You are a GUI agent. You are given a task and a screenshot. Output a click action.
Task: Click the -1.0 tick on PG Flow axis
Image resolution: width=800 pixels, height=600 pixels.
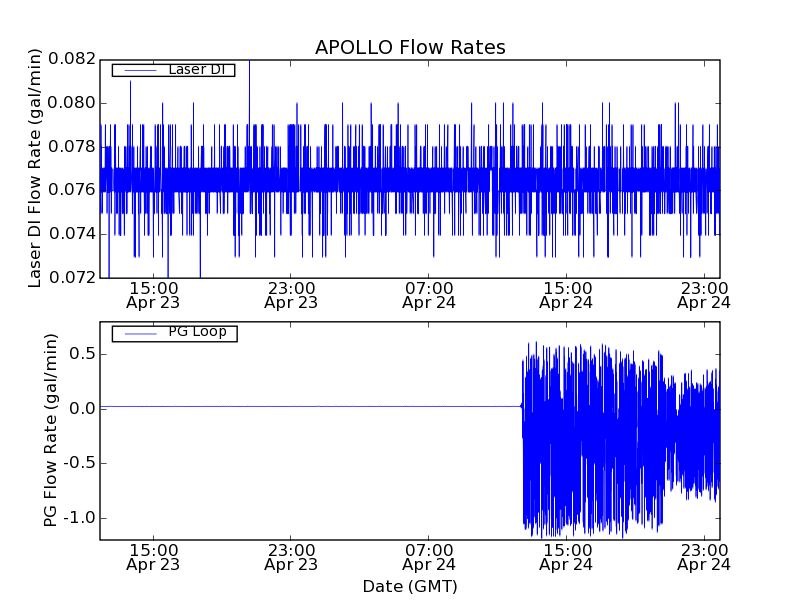(x=79, y=517)
